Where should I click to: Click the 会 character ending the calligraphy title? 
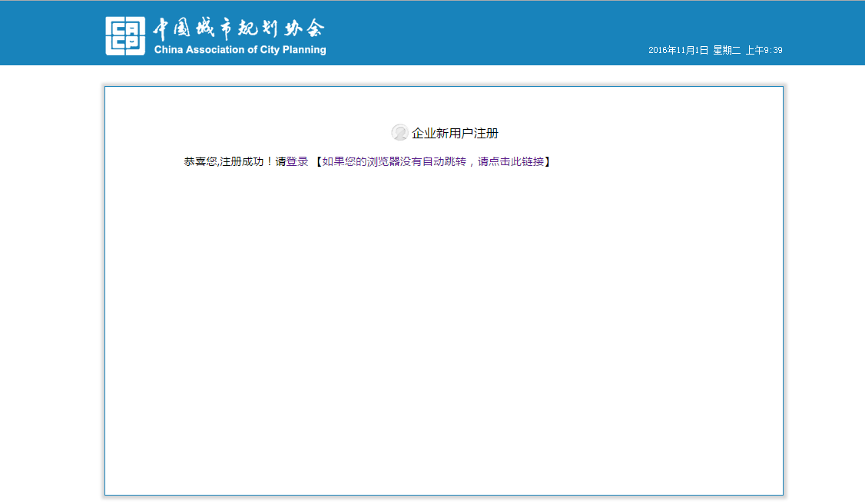316,29
